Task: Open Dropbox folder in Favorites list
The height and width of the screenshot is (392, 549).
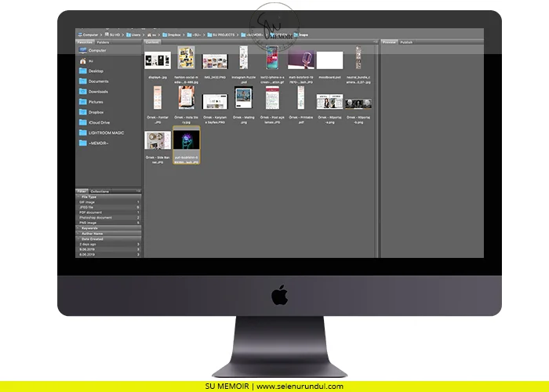Action: pyautogui.click(x=83, y=112)
